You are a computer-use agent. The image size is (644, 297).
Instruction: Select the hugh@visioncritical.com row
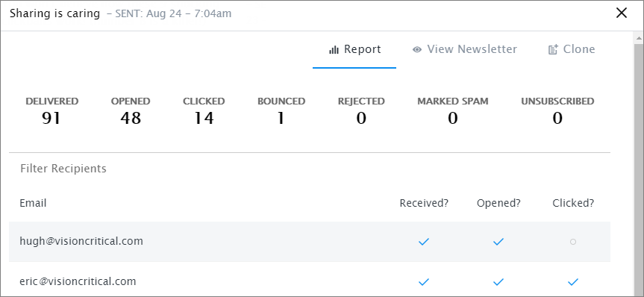(x=310, y=242)
